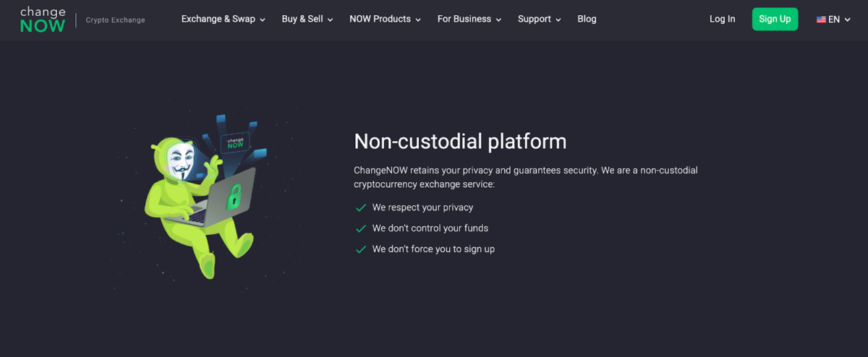The height and width of the screenshot is (357, 868).
Task: Click the US flag language icon
Action: tap(821, 20)
